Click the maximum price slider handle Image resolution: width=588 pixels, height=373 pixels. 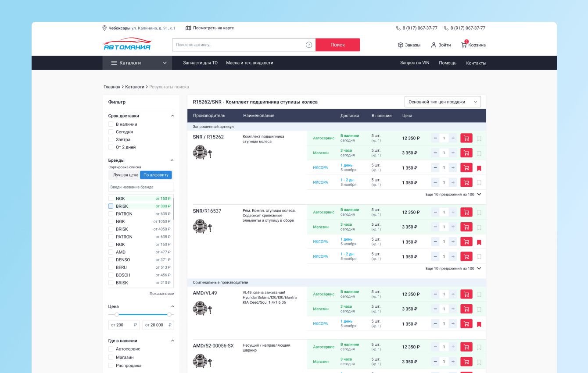(169, 314)
